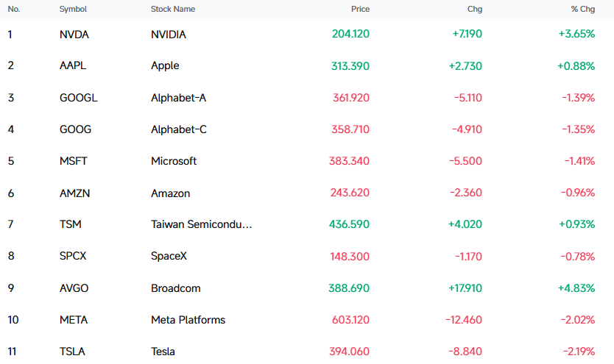614x364 pixels.
Task: Sort by the Price column header
Action: [360, 9]
